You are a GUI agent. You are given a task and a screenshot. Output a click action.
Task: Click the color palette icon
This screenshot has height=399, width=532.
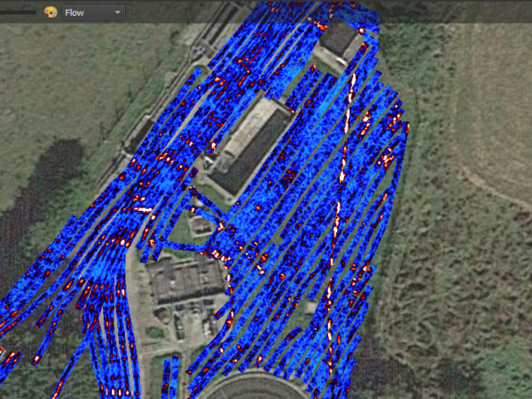pos(51,12)
